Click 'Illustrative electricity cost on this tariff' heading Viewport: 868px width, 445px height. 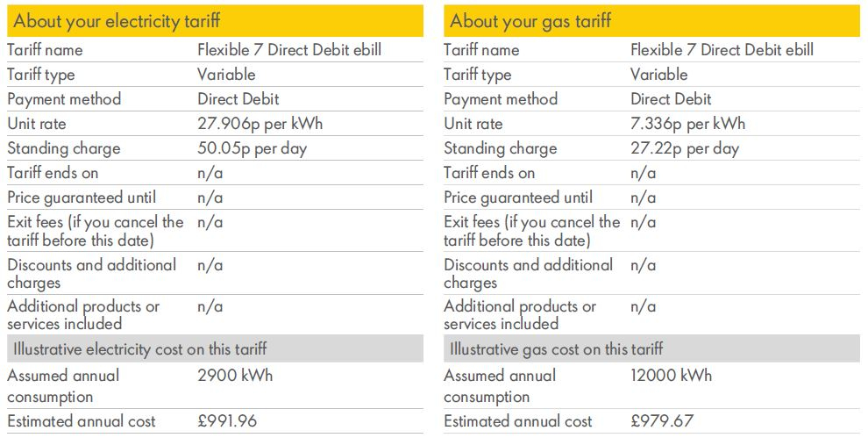point(140,349)
